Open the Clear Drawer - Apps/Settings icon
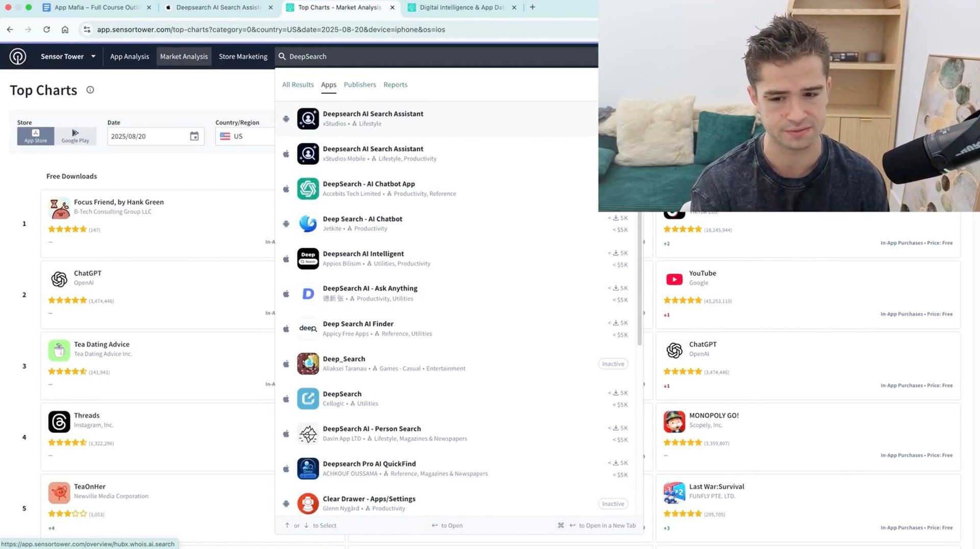The height and width of the screenshot is (549, 980). (308, 504)
